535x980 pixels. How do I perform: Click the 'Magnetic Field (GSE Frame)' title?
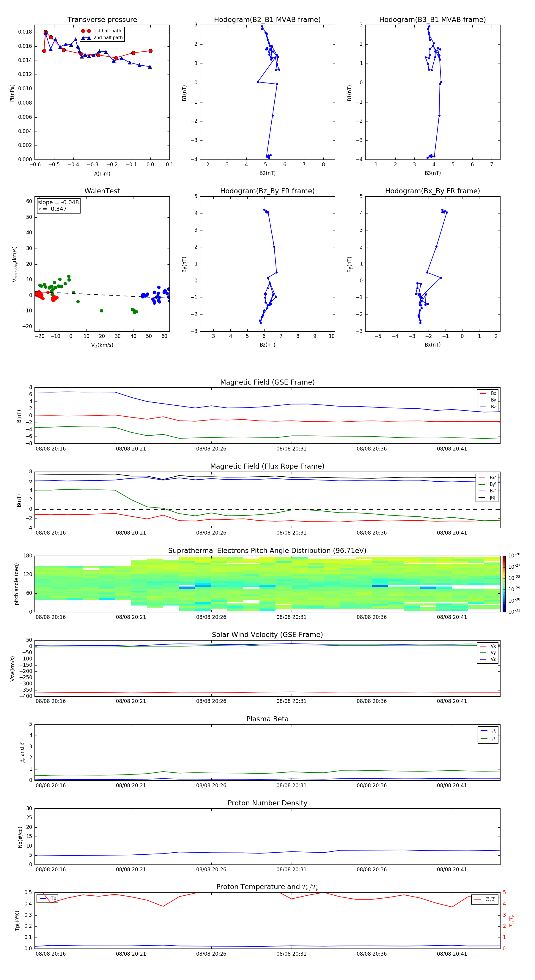click(267, 382)
